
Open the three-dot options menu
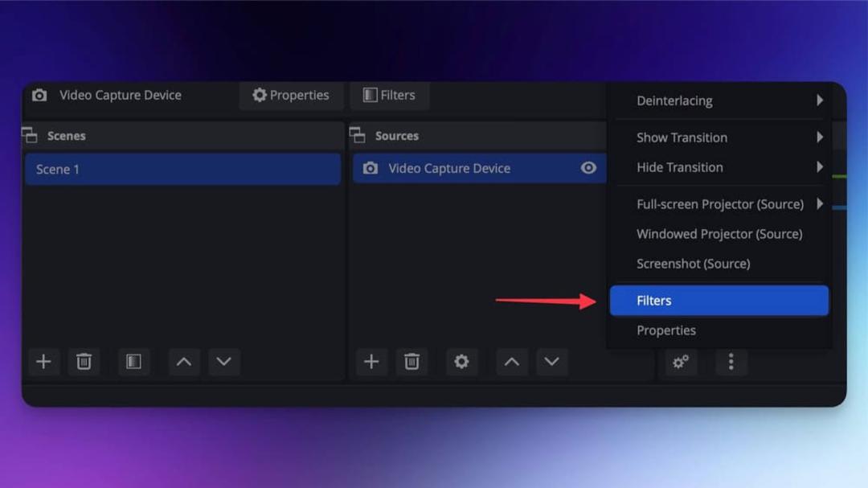pos(731,363)
